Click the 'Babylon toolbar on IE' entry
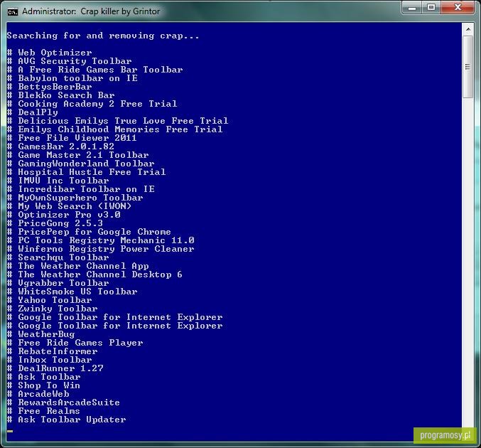 (x=72, y=78)
